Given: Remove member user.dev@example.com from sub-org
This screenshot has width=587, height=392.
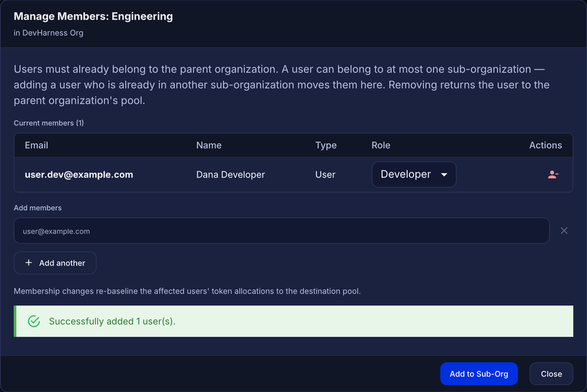Looking at the screenshot, I should [553, 174].
